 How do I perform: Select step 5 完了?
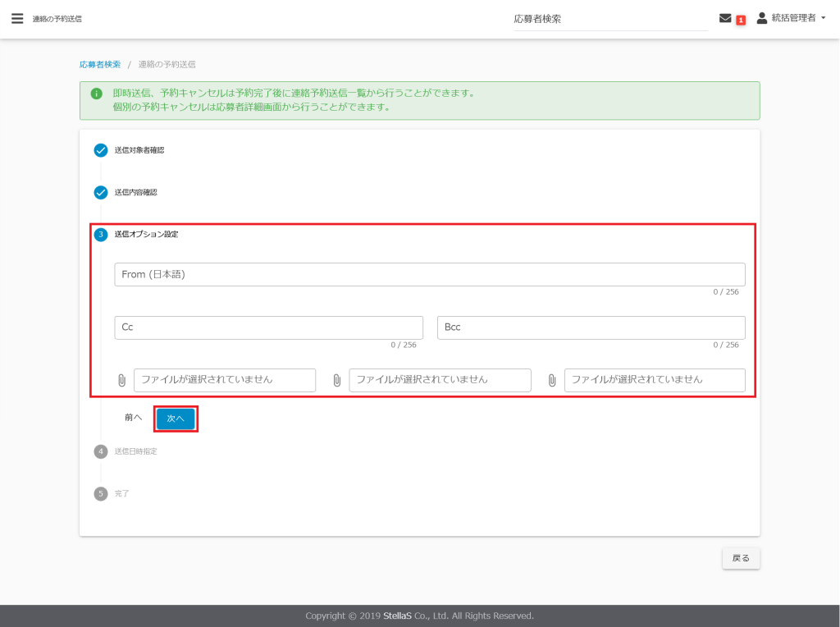pyautogui.click(x=121, y=494)
